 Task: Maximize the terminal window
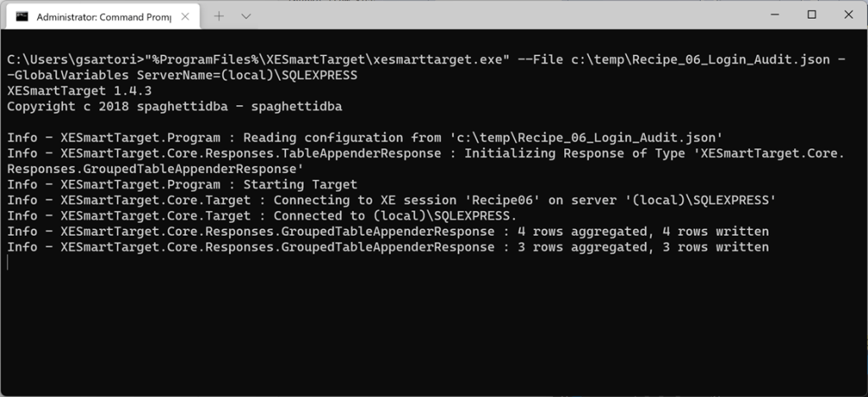812,14
